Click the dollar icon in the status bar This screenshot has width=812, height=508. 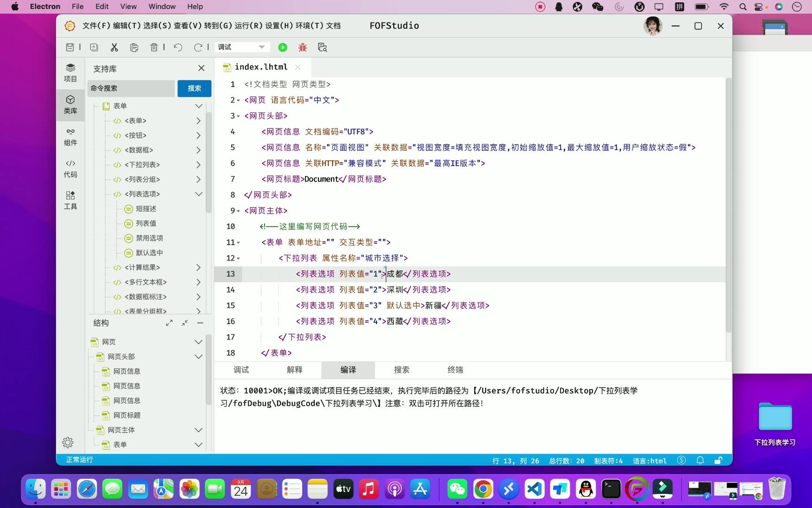point(681,460)
